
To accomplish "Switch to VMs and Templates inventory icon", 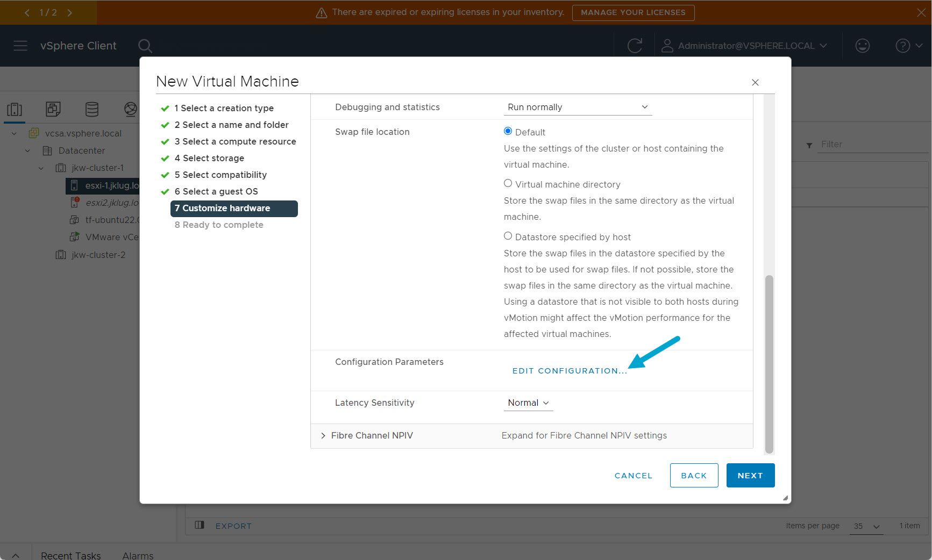I will pos(53,110).
